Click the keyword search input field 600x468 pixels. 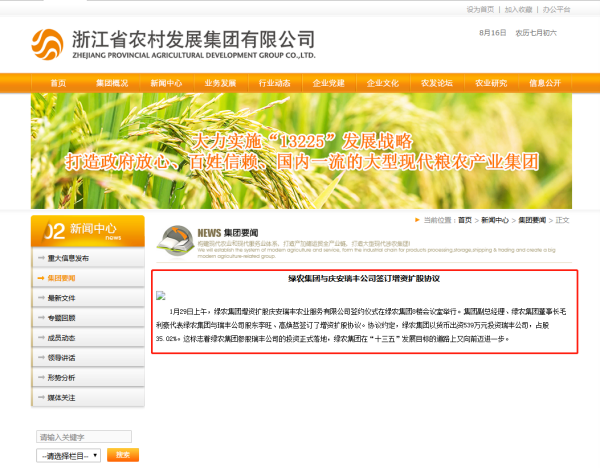pyautogui.click(x=83, y=437)
